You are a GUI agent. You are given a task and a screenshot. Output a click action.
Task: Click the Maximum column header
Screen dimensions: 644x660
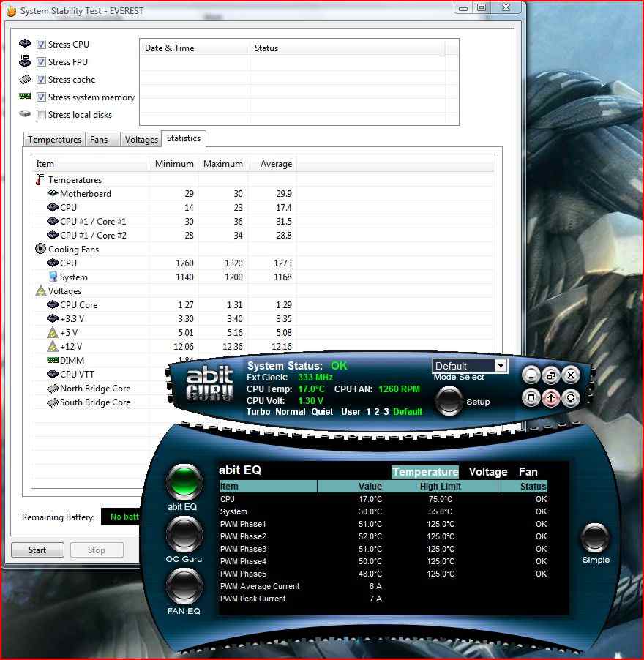click(x=223, y=164)
